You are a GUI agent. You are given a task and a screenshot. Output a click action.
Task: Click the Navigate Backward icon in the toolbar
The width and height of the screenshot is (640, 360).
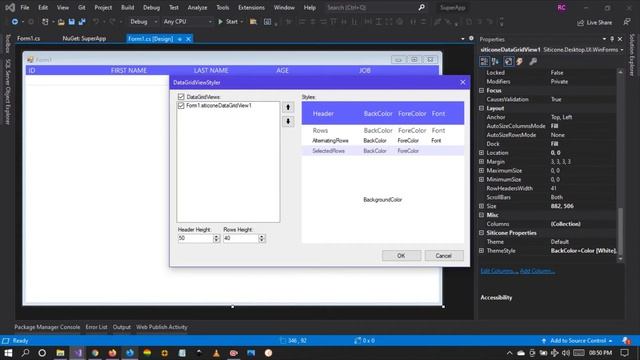[15, 22]
